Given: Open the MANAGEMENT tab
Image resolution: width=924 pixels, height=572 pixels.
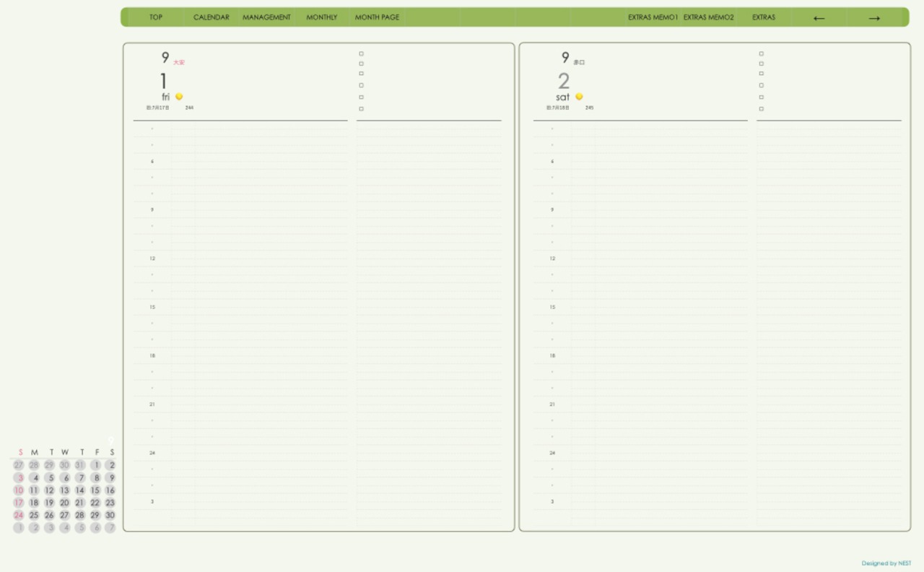Looking at the screenshot, I should 266,17.
